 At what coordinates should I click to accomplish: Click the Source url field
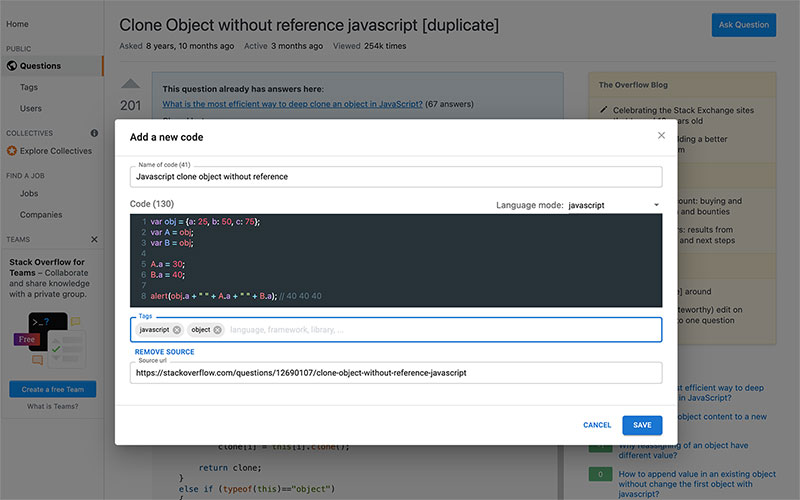[x=396, y=373]
